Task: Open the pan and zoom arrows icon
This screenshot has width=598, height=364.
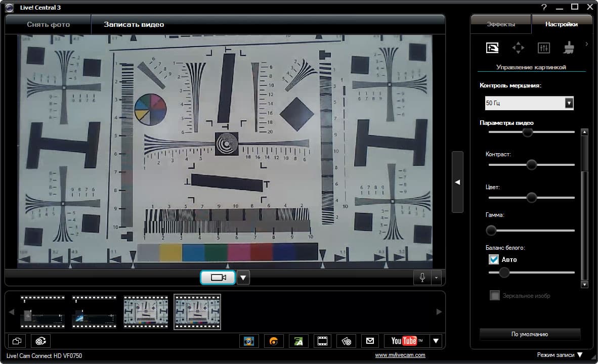Action: coord(518,48)
